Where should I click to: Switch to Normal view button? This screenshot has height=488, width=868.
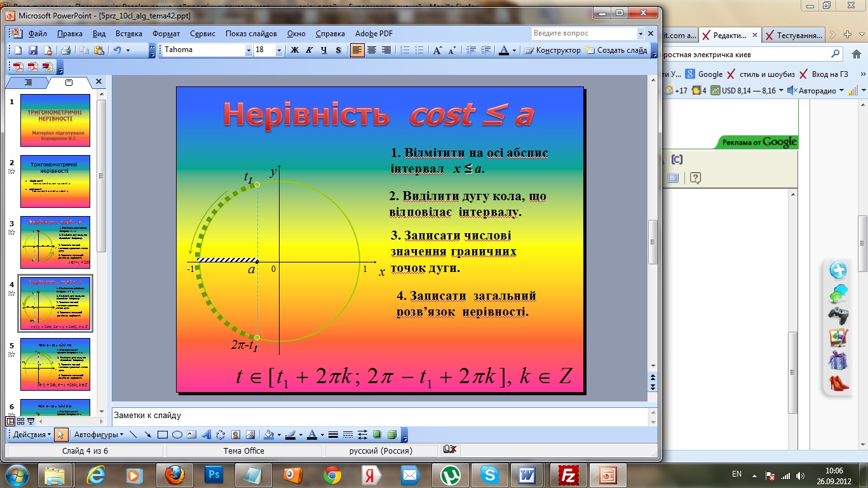(x=10, y=421)
